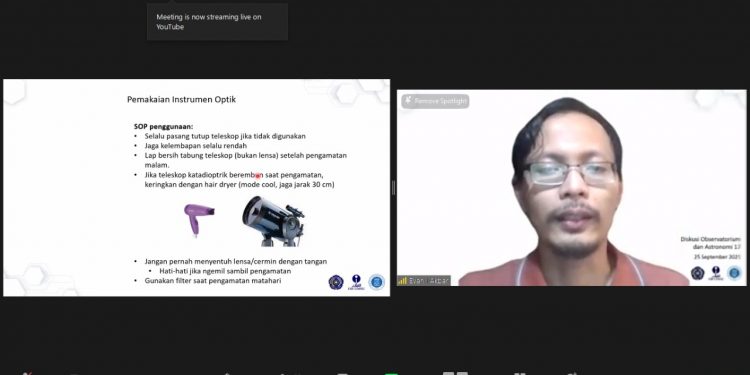Click the speaker's video feed
The height and width of the screenshot is (375, 750).
(571, 188)
